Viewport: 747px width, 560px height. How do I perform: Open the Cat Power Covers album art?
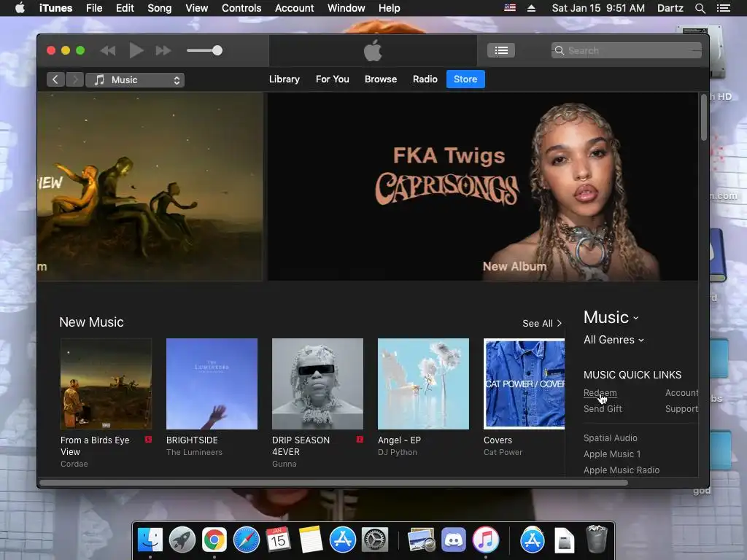pos(524,384)
